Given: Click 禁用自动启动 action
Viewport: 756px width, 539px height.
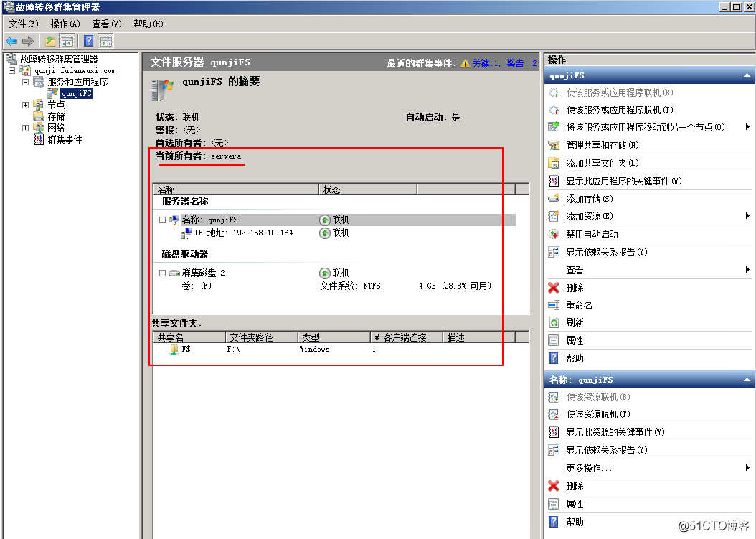Looking at the screenshot, I should [592, 234].
